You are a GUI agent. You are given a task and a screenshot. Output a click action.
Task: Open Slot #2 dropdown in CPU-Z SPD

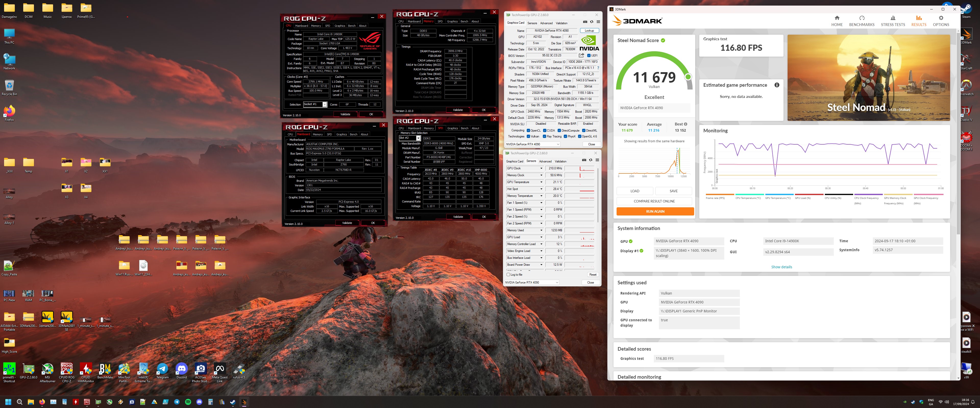click(x=410, y=138)
